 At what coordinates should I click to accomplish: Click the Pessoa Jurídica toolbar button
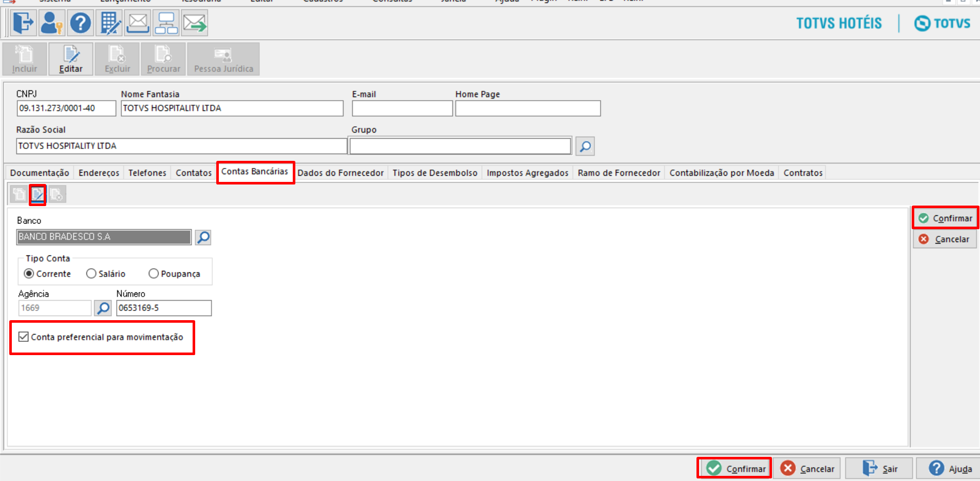pos(223,59)
